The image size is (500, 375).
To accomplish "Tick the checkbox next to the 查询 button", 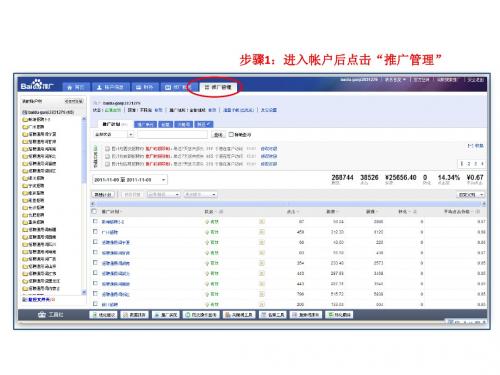I will point(231,134).
